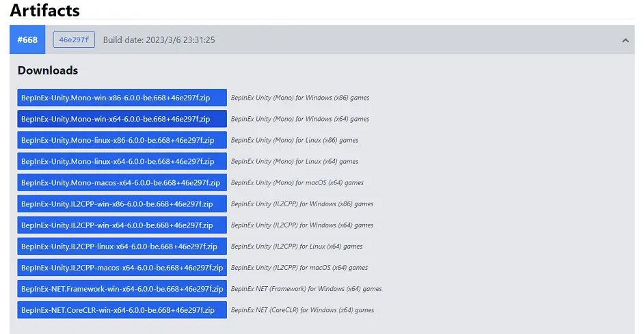Click the Downloads section heading
The height and width of the screenshot is (334, 644).
coord(48,70)
